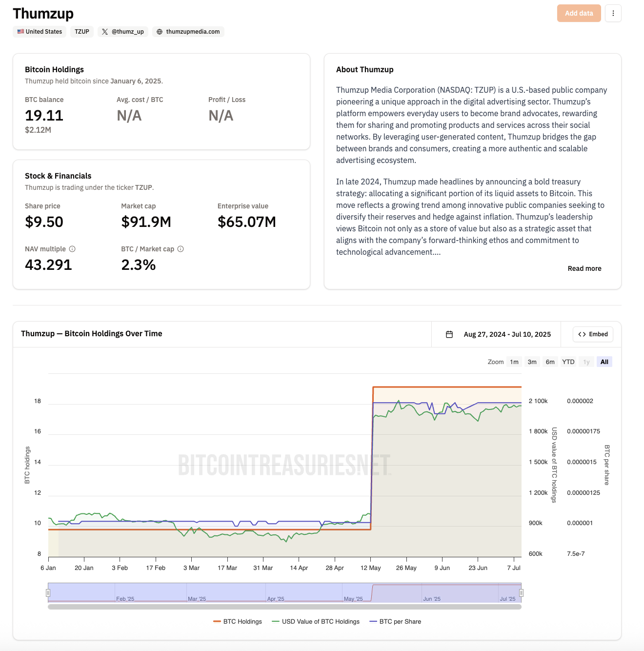Click the United States flag tag
The image size is (644, 651).
pyautogui.click(x=40, y=32)
